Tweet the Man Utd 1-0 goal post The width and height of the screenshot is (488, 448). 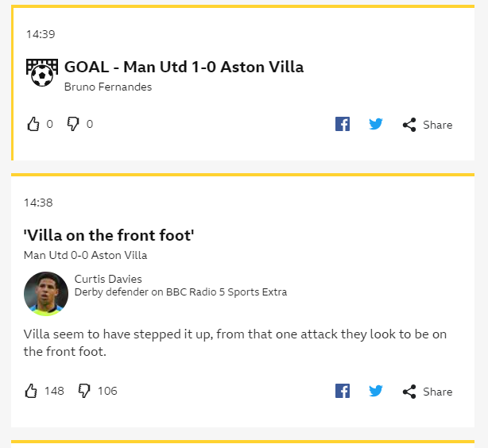click(x=376, y=124)
